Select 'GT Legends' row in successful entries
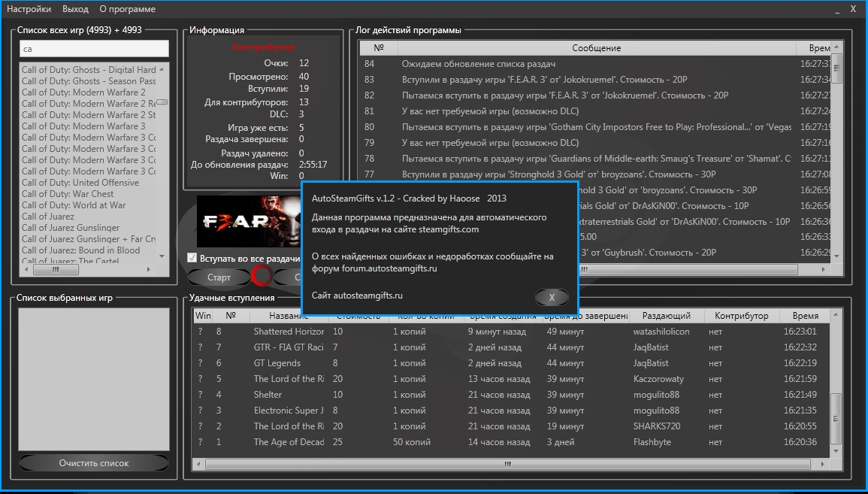Image resolution: width=868 pixels, height=494 pixels. (512, 363)
